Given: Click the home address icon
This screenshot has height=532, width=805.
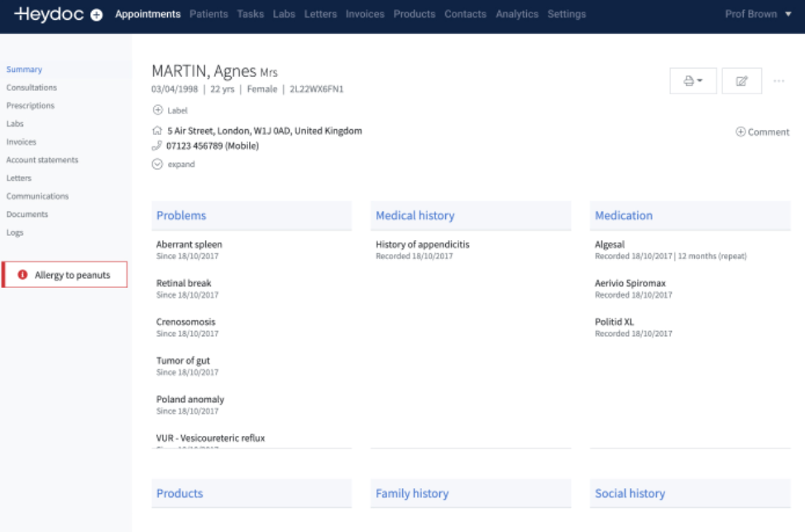Looking at the screenshot, I should tap(157, 131).
